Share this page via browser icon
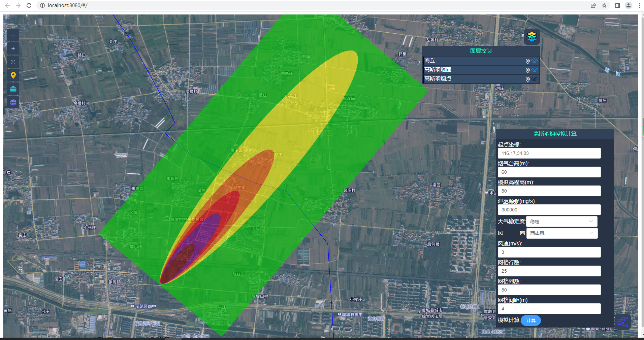Image resolution: width=644 pixels, height=340 pixels. (593, 5)
